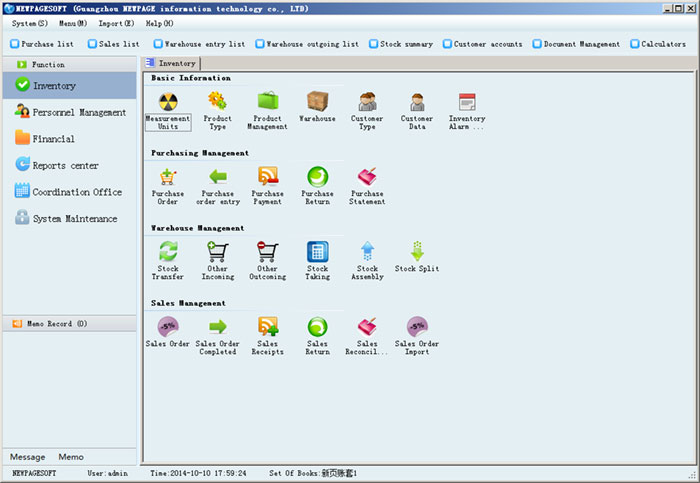Open Stock Transfer icon
Image resolution: width=700 pixels, height=483 pixels.
pos(167,252)
